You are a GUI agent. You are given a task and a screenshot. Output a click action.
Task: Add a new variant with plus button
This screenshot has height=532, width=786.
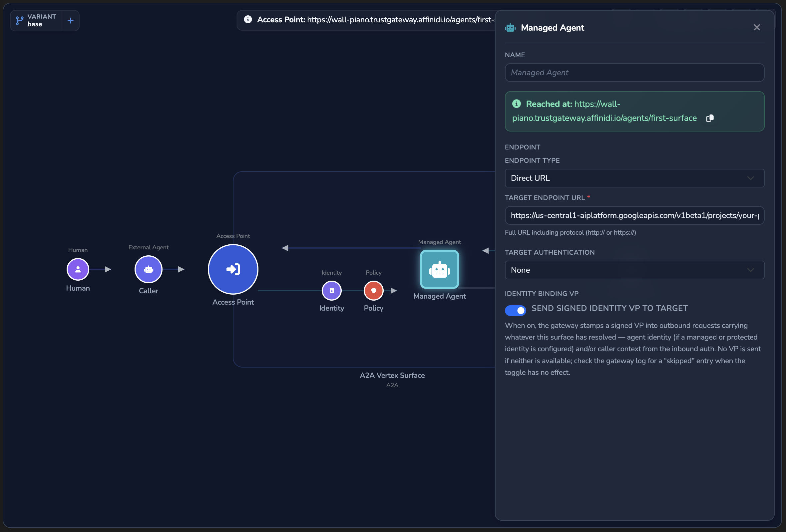(x=70, y=21)
